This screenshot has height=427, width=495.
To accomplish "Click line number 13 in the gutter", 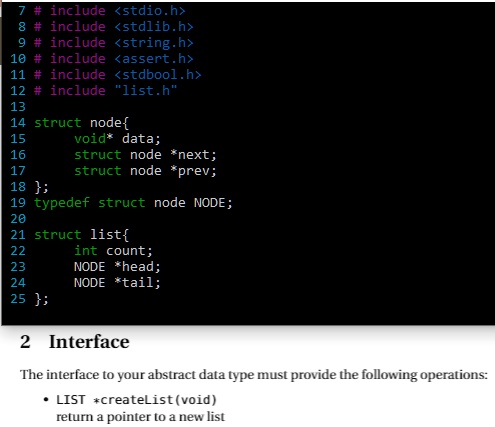I will tap(18, 107).
